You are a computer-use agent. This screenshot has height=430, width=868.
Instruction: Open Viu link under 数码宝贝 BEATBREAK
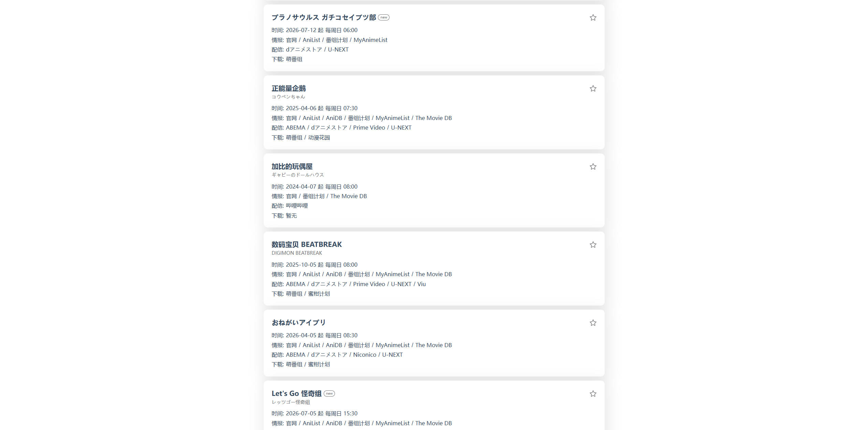[421, 284]
